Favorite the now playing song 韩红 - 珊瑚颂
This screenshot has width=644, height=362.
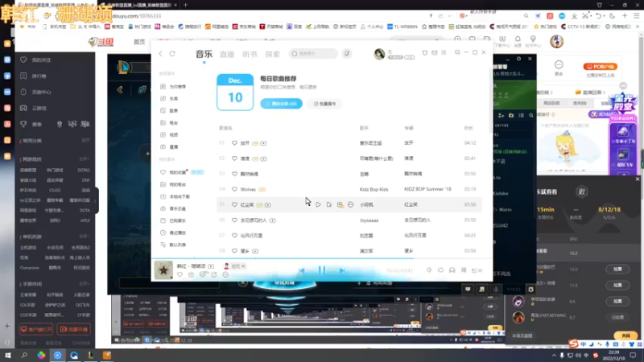point(180,274)
